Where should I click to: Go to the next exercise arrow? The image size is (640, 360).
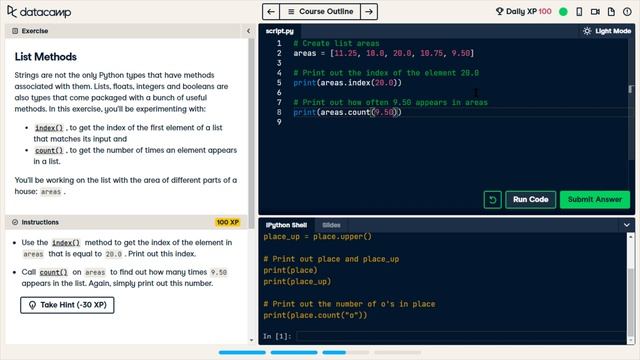pyautogui.click(x=369, y=11)
